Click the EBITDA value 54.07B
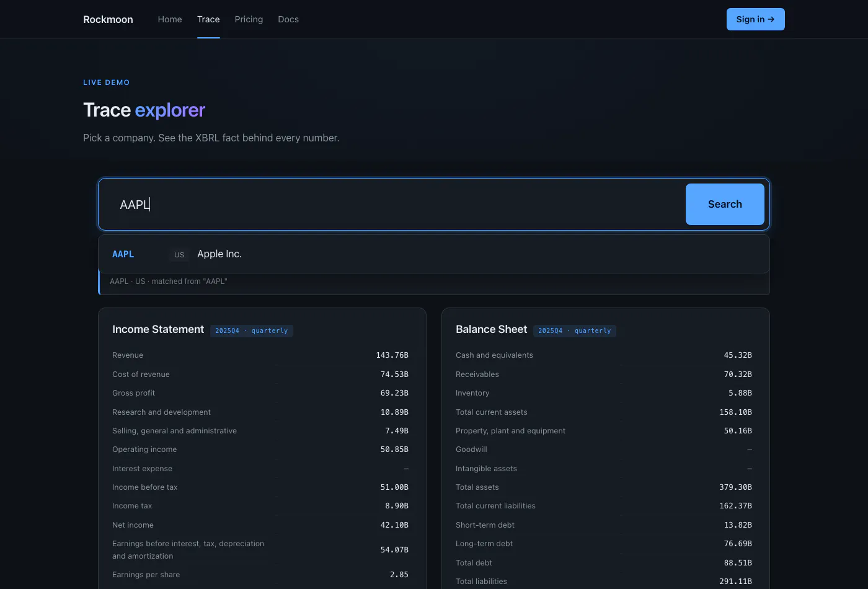Image resolution: width=868 pixels, height=589 pixels. 394,550
